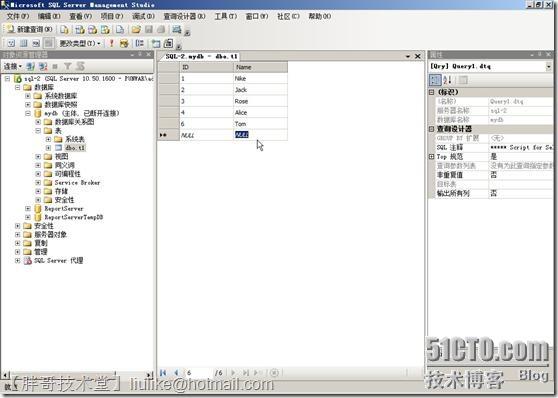The image size is (558, 398).
Task: Go to the previous record navigation button
Action: [x=176, y=373]
